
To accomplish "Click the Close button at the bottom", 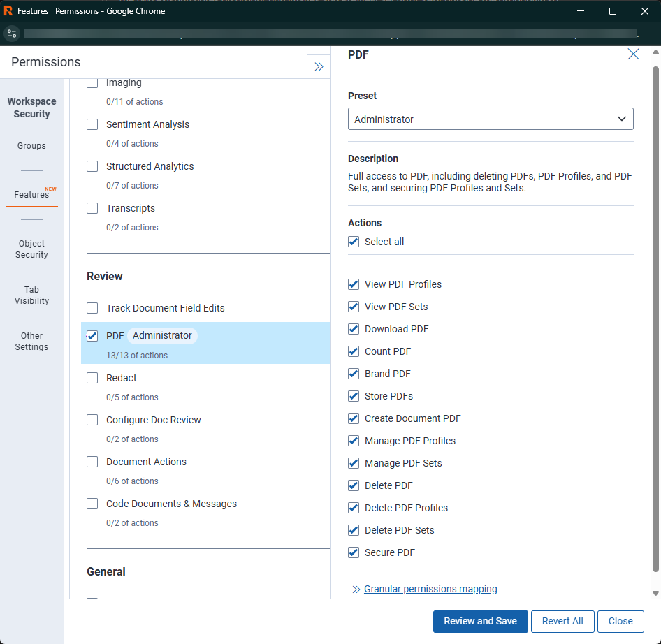I will point(620,621).
